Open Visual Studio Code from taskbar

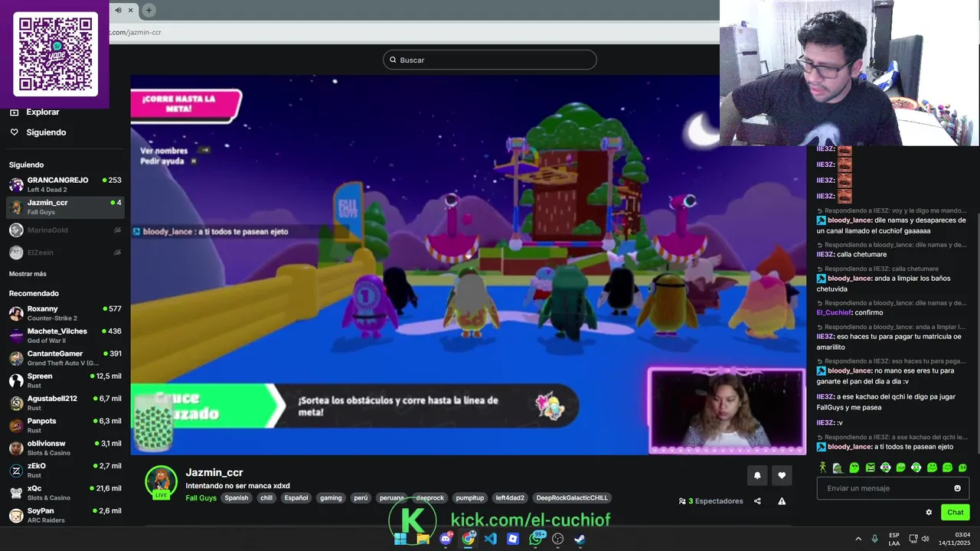(x=491, y=539)
